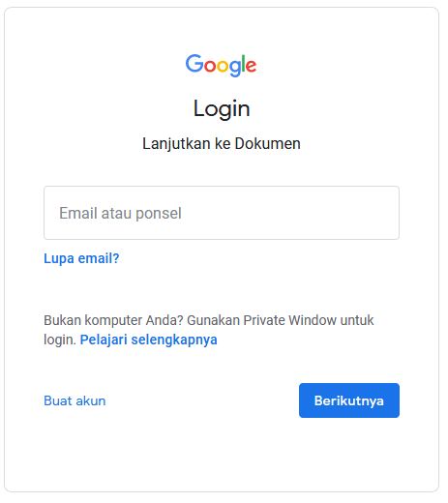Click the red e ending Google logo
This screenshot has width=448, height=503.
coord(251,66)
